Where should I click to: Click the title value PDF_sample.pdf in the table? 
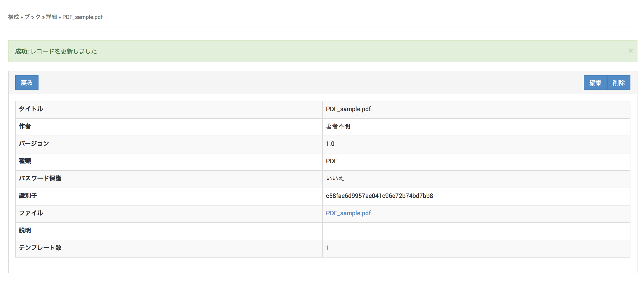pyautogui.click(x=348, y=109)
